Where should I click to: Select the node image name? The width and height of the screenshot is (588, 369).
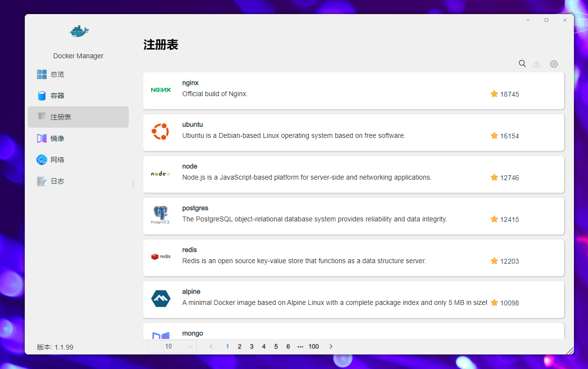tap(190, 167)
